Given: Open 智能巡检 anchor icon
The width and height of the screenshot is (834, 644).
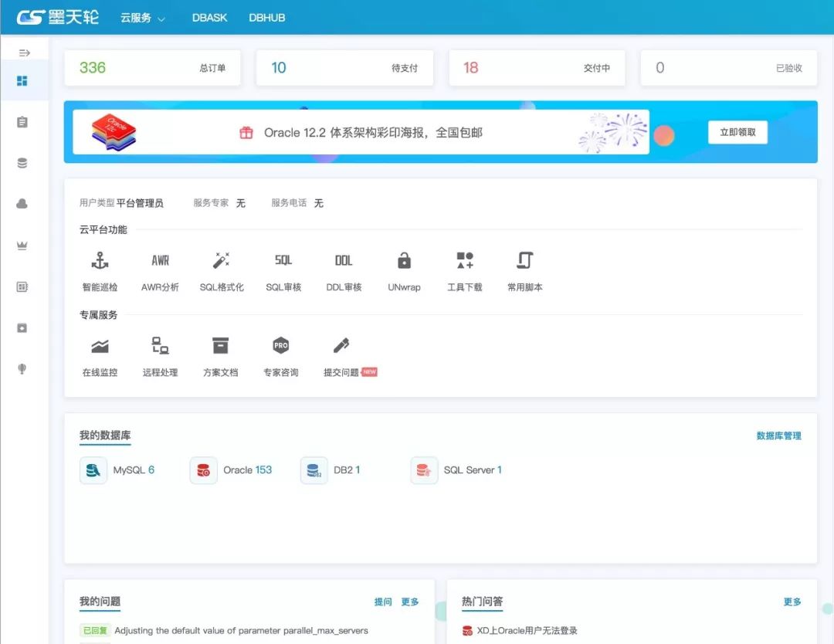Looking at the screenshot, I should [x=100, y=260].
